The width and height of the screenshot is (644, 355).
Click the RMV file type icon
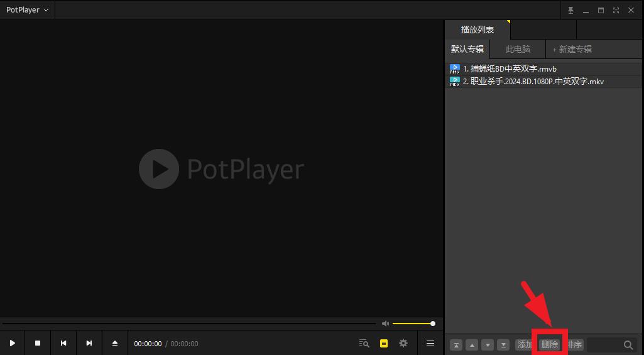[x=455, y=69]
